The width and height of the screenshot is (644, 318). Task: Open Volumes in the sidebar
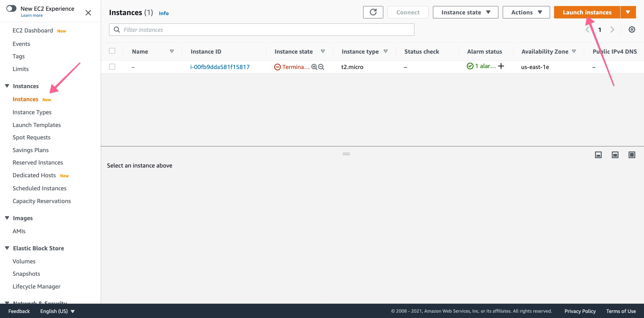click(24, 261)
